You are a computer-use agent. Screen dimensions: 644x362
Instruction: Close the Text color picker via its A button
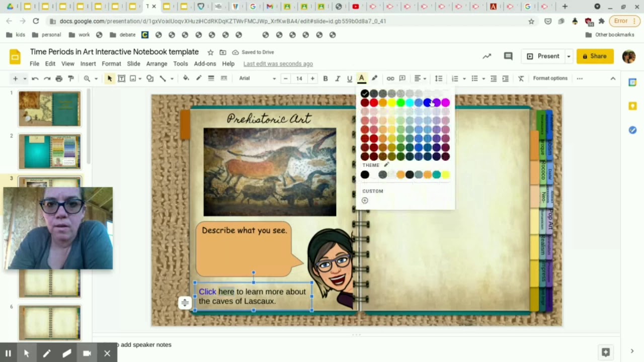[361, 78]
